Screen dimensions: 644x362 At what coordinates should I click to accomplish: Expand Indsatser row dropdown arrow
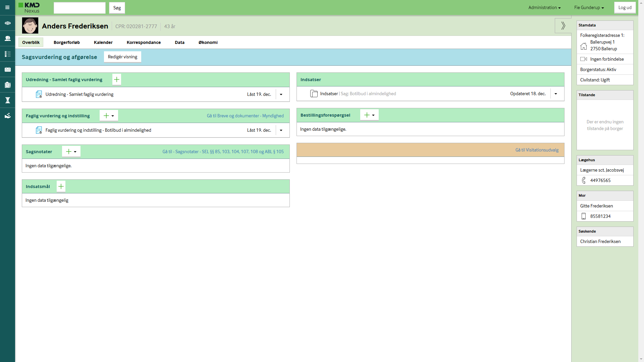(x=556, y=94)
